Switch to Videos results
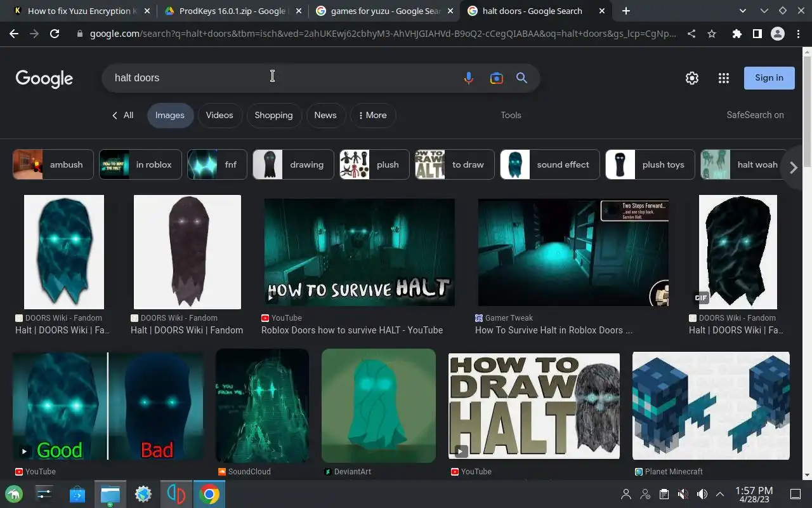This screenshot has width=812, height=508. (219, 115)
